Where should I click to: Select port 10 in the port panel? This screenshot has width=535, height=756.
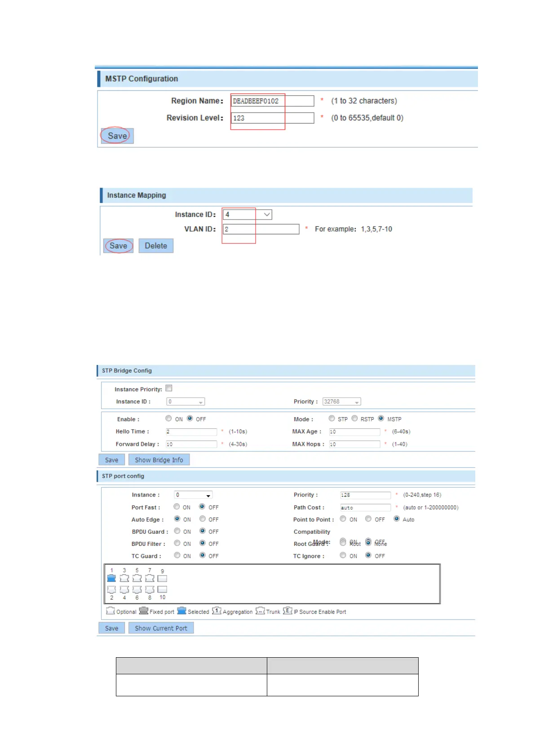pos(162,589)
